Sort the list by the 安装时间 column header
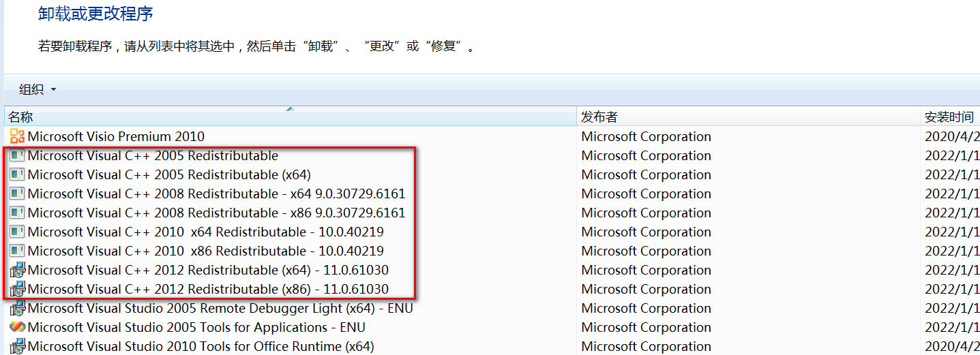This screenshot has width=980, height=355. point(951,117)
